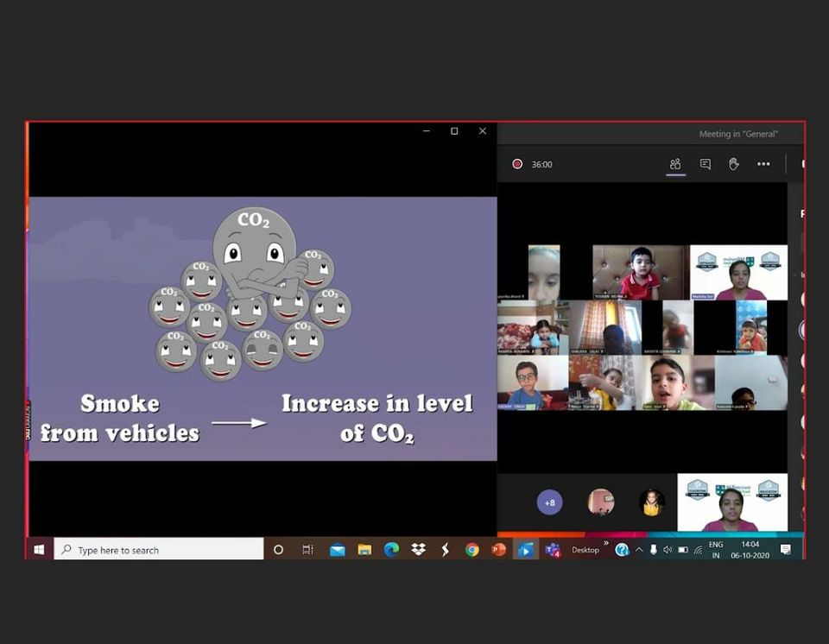Viewport: 829px width, 644px height.
Task: Open the participants panel in Teams
Action: click(675, 164)
